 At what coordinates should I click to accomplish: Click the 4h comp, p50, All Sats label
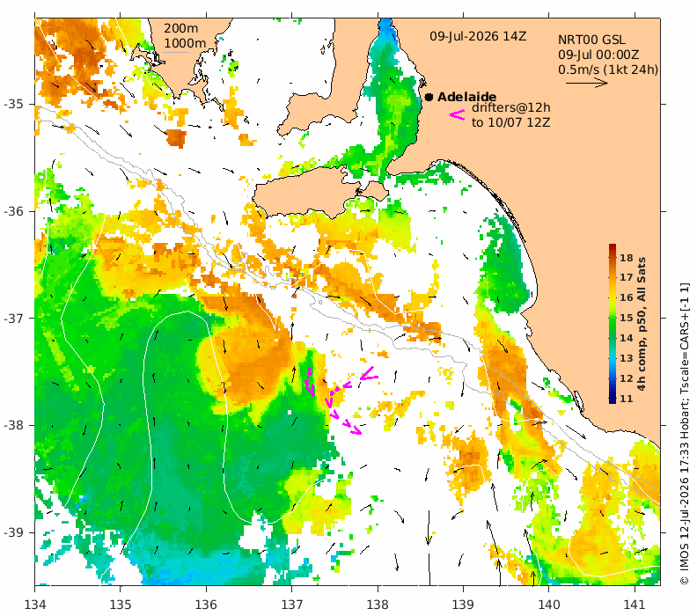(641, 324)
